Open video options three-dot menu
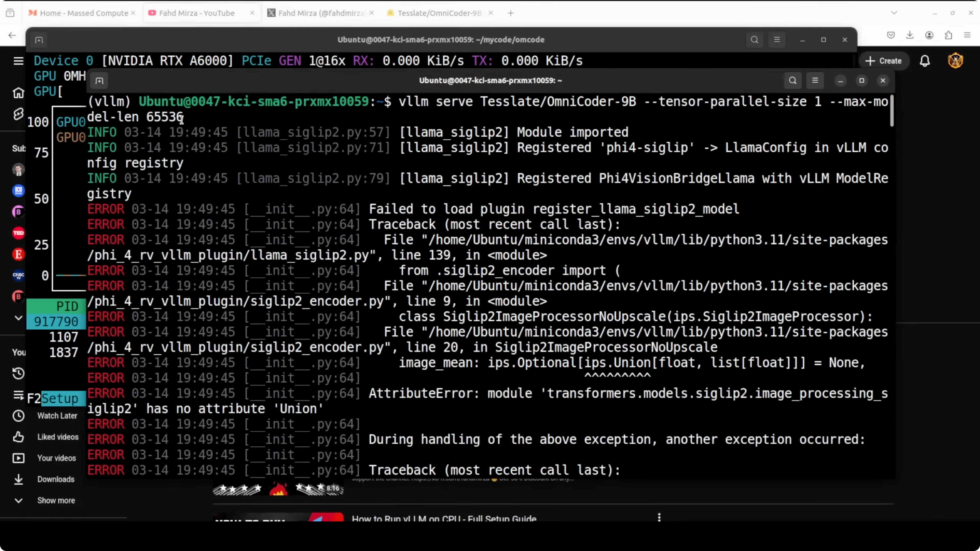Screen dimensions: 980x551 coord(659,517)
